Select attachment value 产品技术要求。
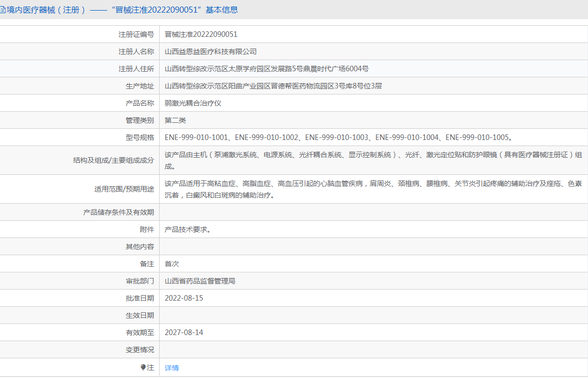 (x=188, y=229)
